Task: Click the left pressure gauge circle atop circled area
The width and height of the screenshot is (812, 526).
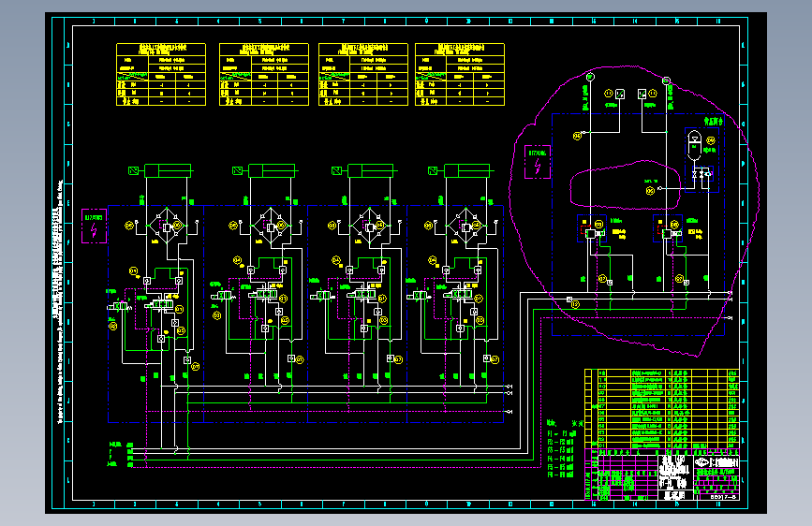Action: pyautogui.click(x=590, y=77)
